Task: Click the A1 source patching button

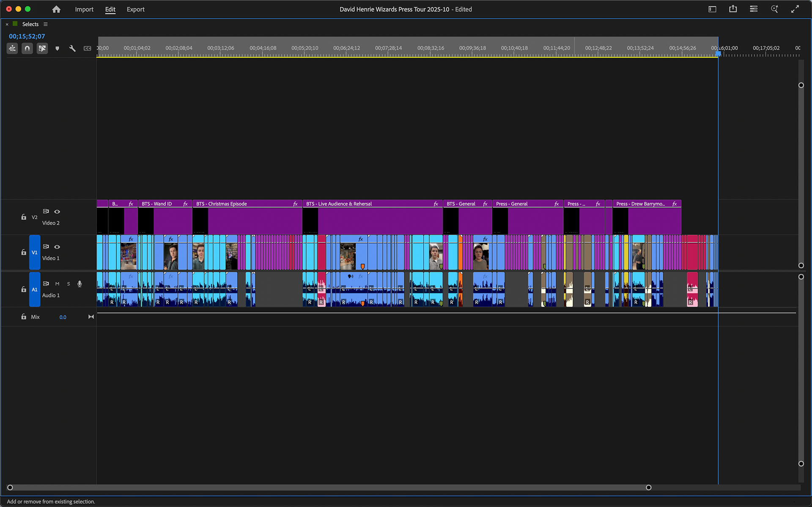Action: pos(35,289)
